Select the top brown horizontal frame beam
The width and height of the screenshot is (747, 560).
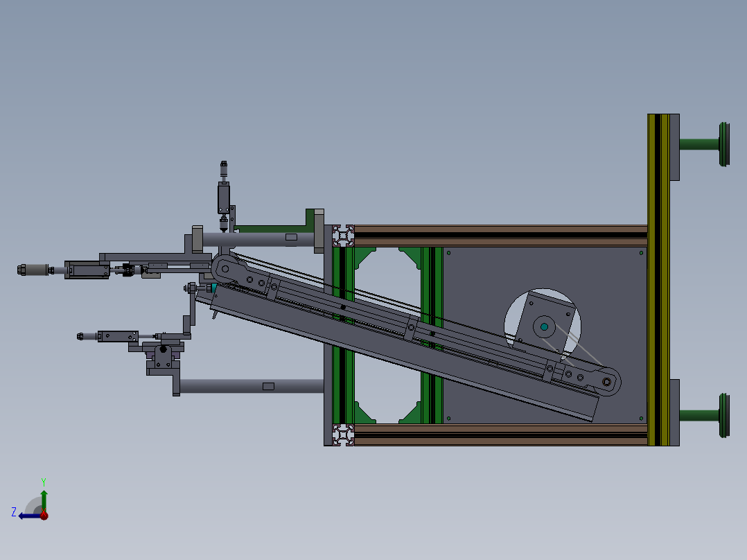click(x=501, y=236)
